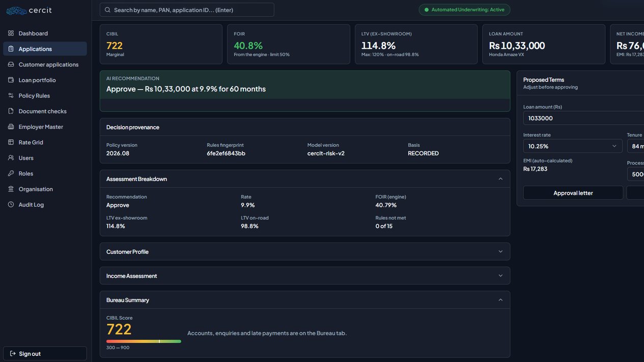Click EMI value Rs 17,283

point(535,169)
